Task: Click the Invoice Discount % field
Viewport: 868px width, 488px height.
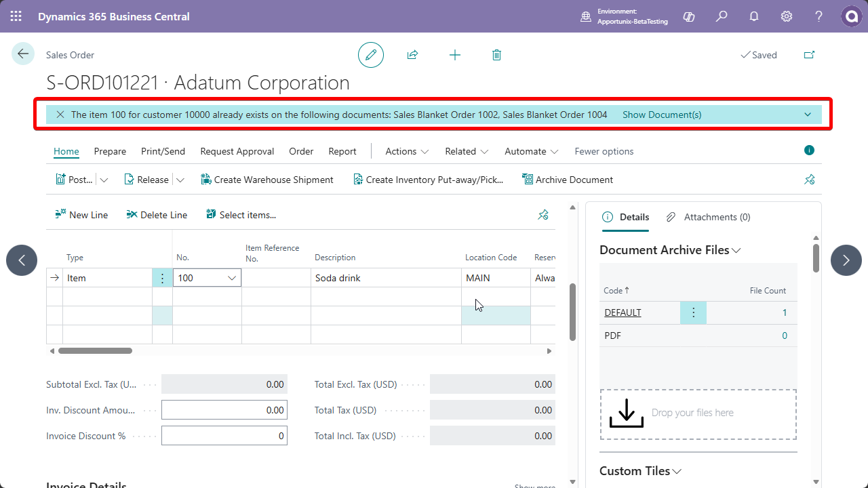Action: (224, 436)
